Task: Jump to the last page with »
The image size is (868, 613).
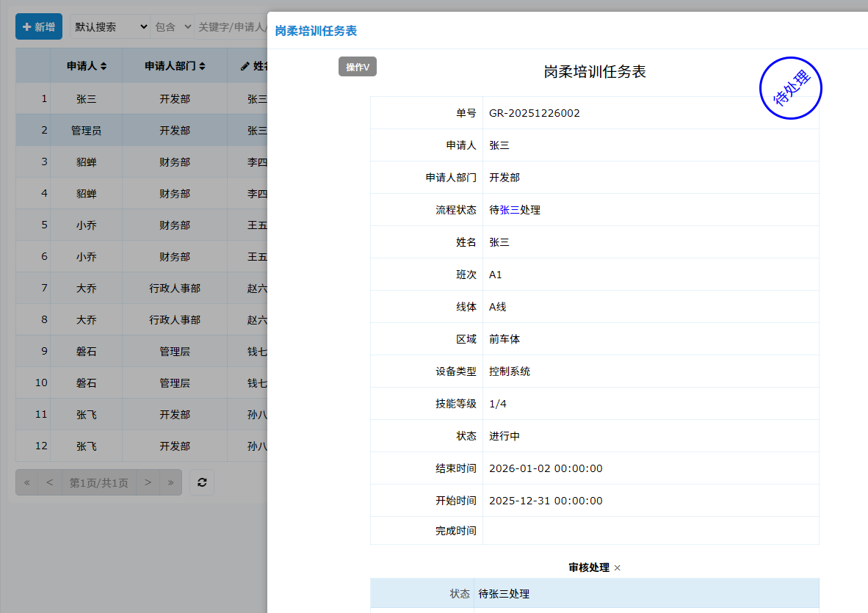Action: 170,482
